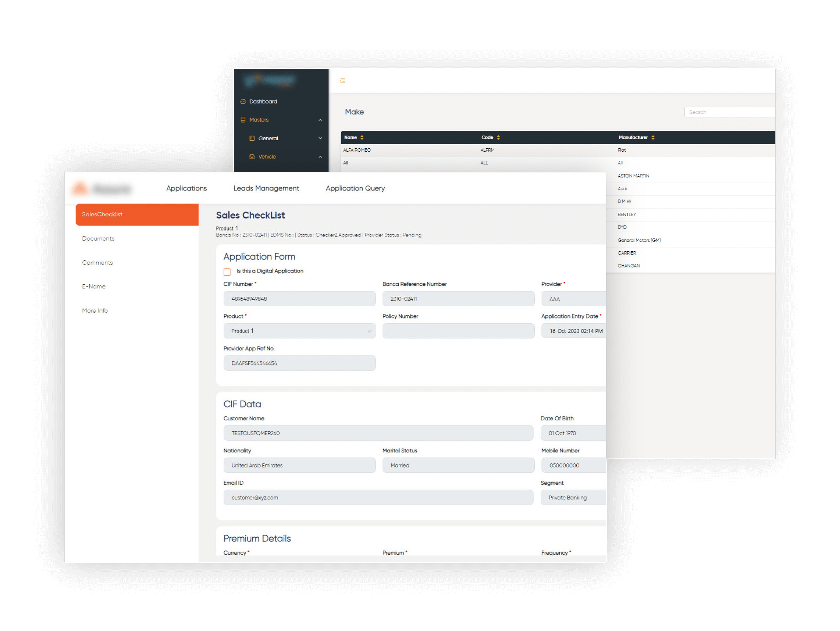The width and height of the screenshot is (840, 631).
Task: Collapse the Vehicle submenu chevron
Action: pos(320,157)
